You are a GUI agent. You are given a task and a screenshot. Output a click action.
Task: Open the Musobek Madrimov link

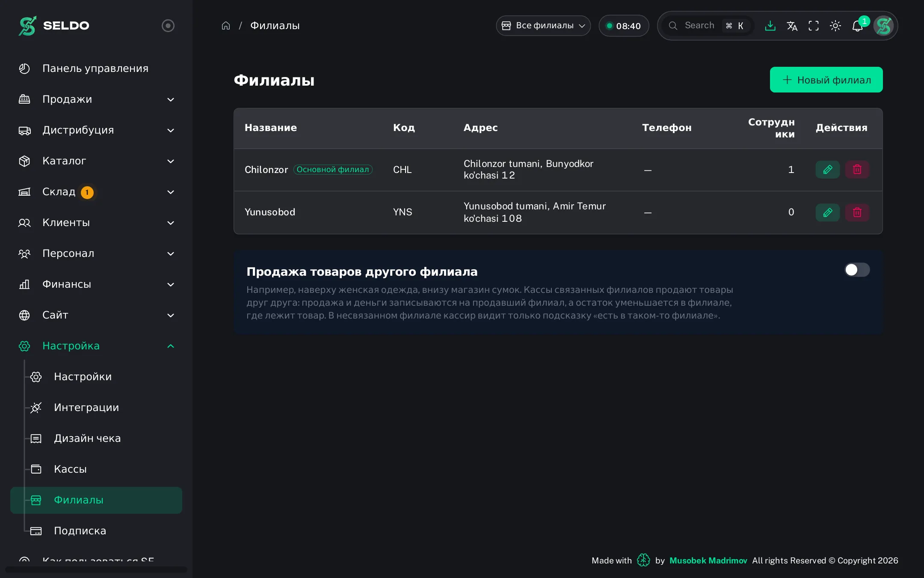(x=708, y=560)
